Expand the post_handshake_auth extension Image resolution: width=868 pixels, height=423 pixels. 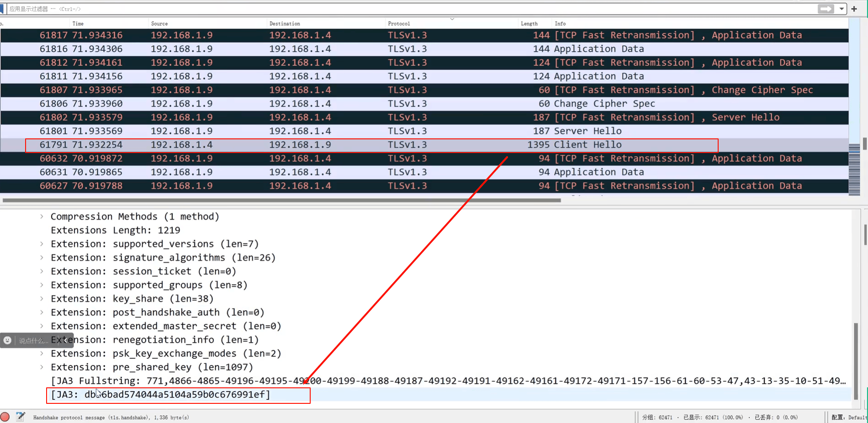42,312
